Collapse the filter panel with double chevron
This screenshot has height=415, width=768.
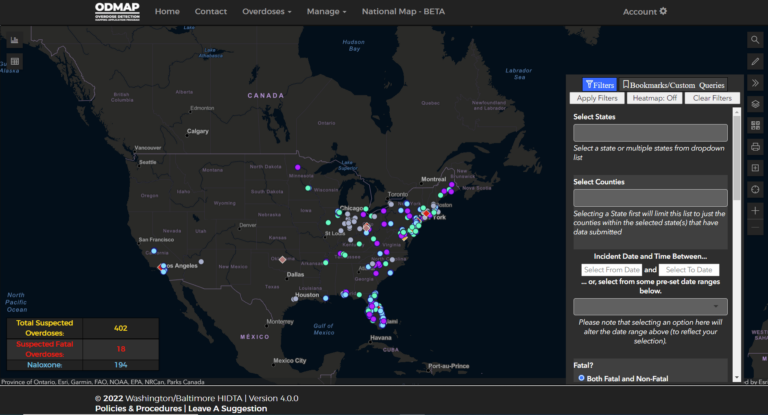[755, 83]
